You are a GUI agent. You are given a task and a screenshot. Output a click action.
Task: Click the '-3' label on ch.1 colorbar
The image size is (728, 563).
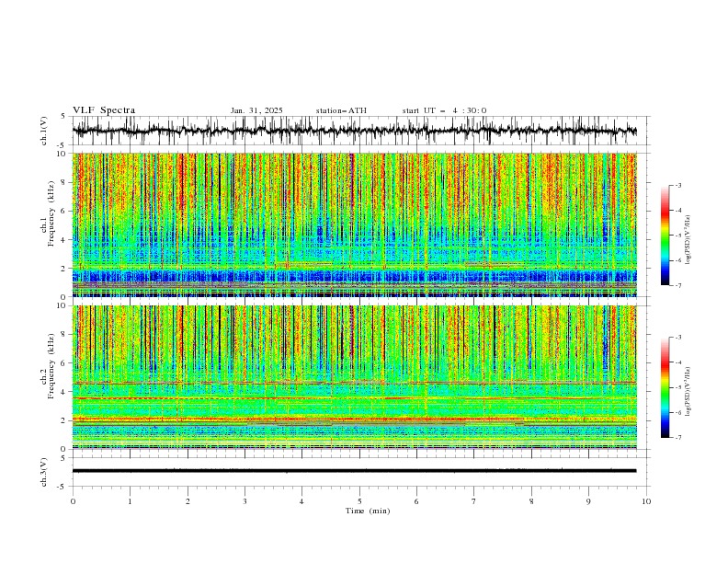(x=677, y=185)
